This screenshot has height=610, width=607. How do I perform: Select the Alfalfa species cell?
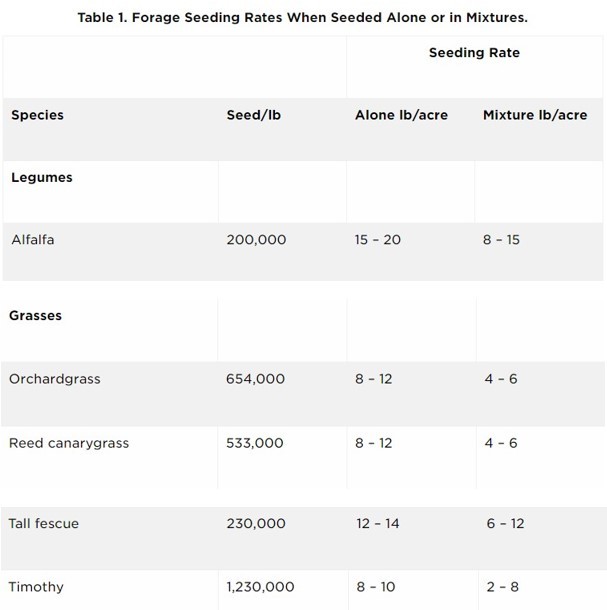[x=32, y=240]
